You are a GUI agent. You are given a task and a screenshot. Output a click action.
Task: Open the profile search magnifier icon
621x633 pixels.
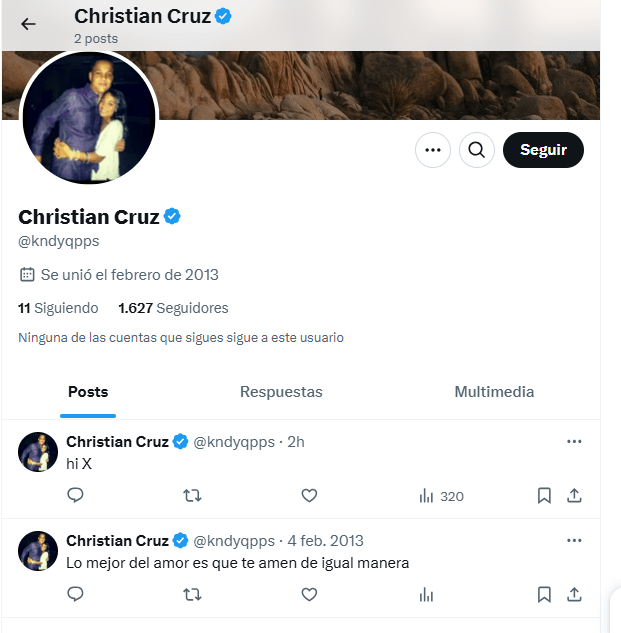click(x=477, y=150)
